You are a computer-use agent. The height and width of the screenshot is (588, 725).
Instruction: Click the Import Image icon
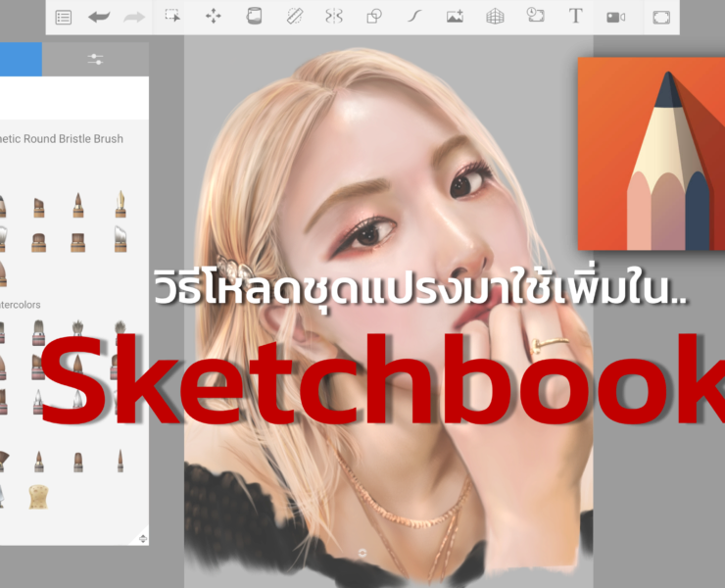click(x=455, y=17)
